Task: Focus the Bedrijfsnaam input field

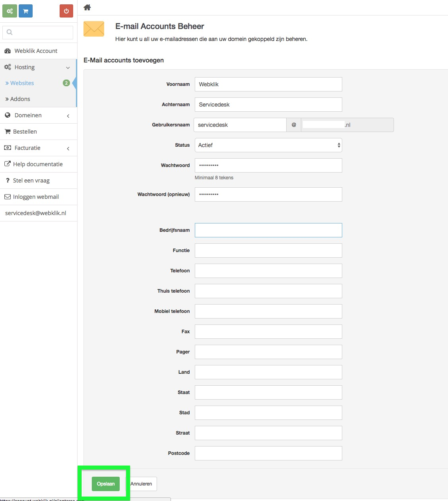Action: [x=268, y=230]
